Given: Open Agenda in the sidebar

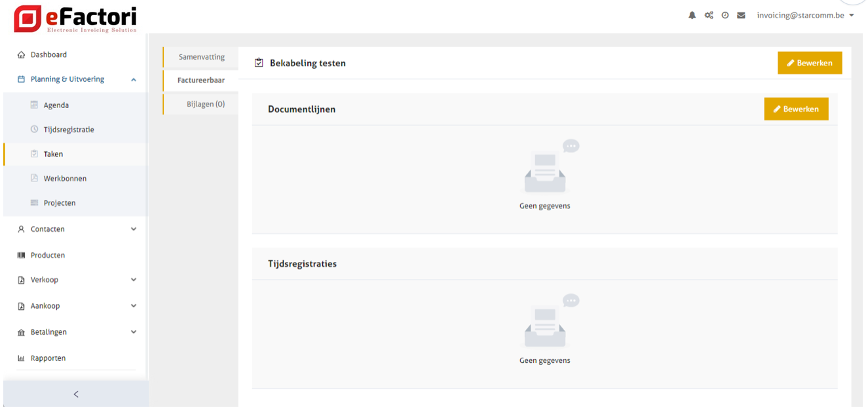Looking at the screenshot, I should (x=56, y=105).
